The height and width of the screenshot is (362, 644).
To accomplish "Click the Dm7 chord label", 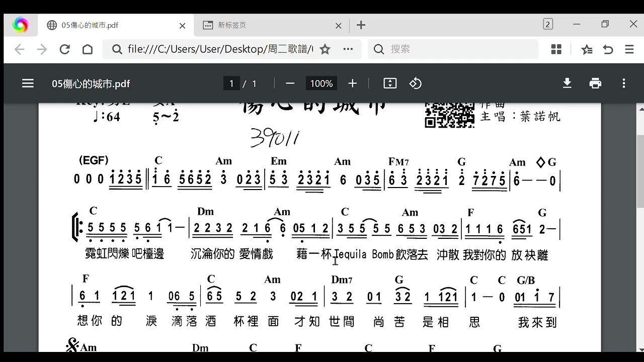I will (342, 280).
